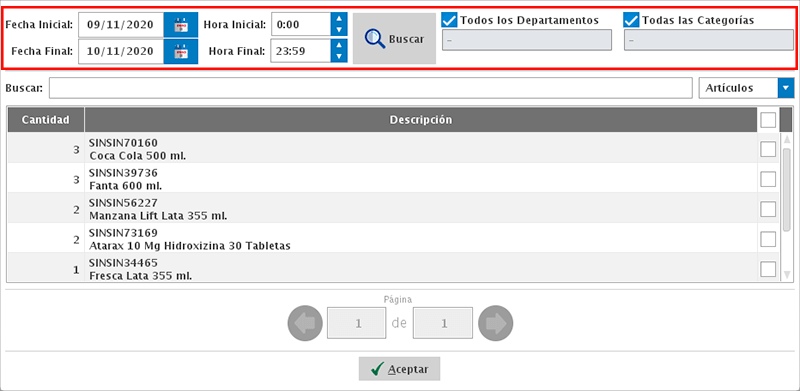The image size is (800, 391).
Task: Click the Buscar magnifier button
Action: (394, 38)
